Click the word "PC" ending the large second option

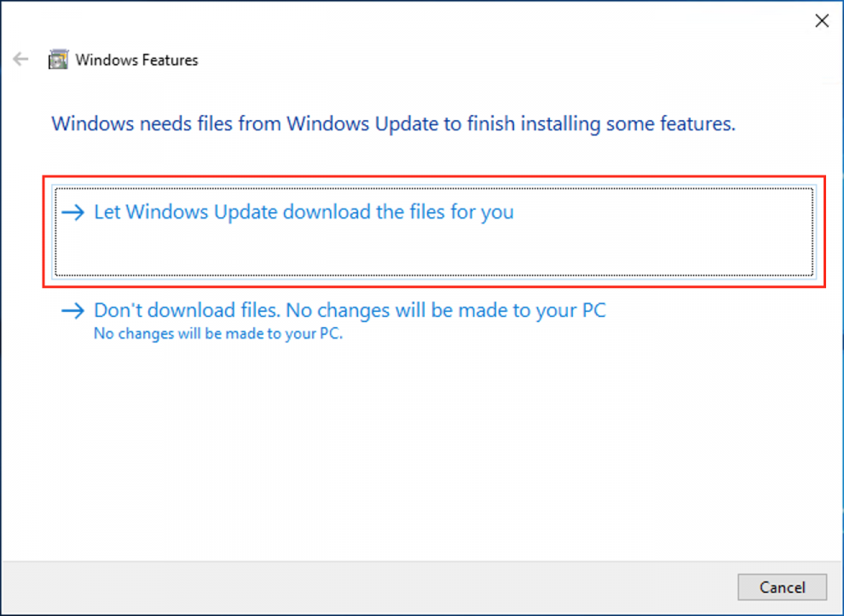click(593, 311)
